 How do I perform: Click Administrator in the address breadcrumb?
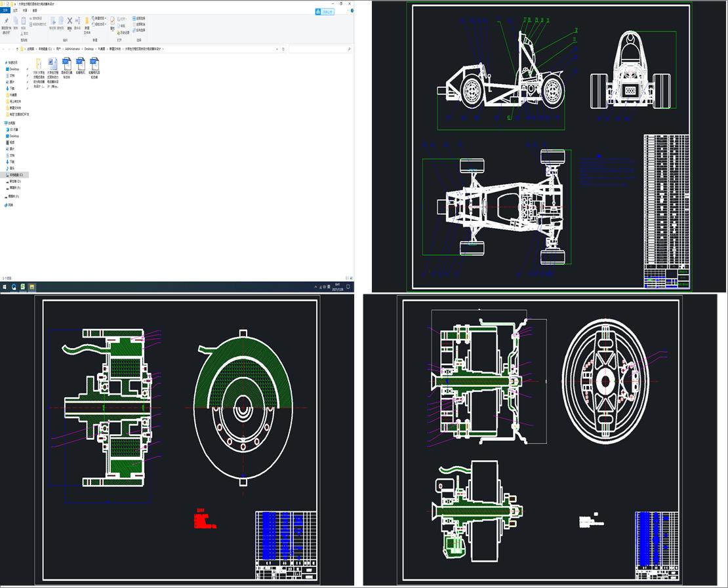click(x=73, y=49)
